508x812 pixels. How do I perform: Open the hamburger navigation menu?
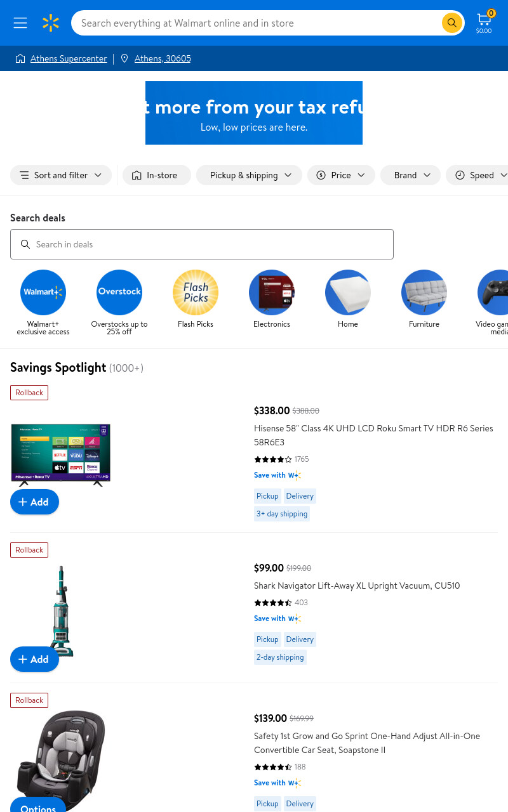20,23
